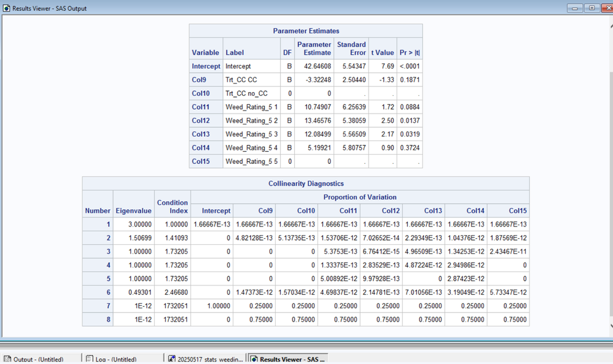Image resolution: width=613 pixels, height=364 pixels.
Task: Select the Proportion of Variation header
Action: (x=360, y=197)
